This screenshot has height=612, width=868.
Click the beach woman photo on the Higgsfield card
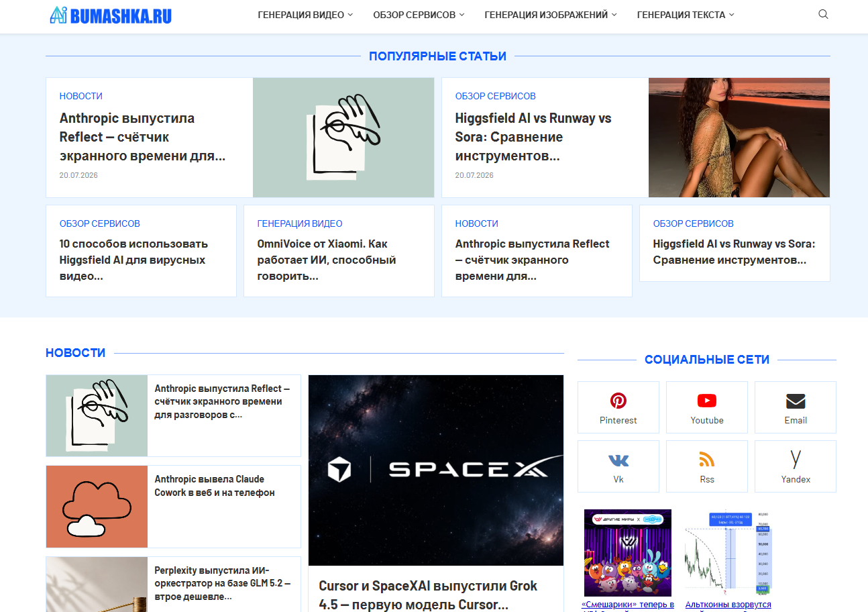pos(739,138)
